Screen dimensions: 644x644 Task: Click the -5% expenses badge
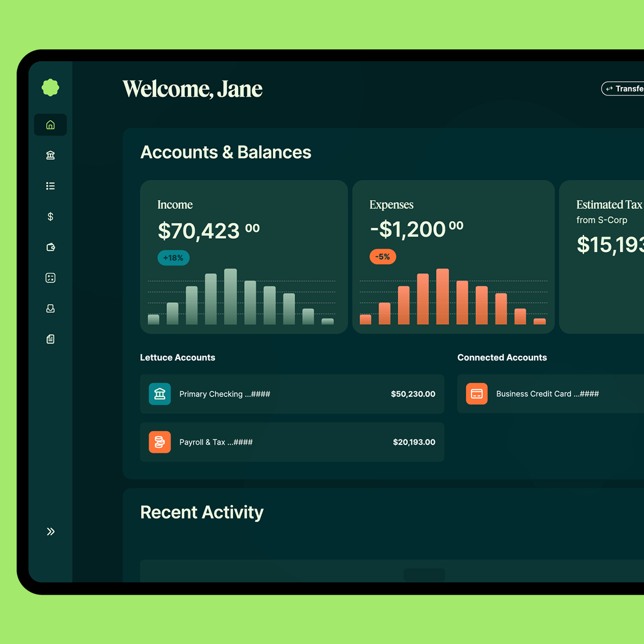[x=383, y=257]
